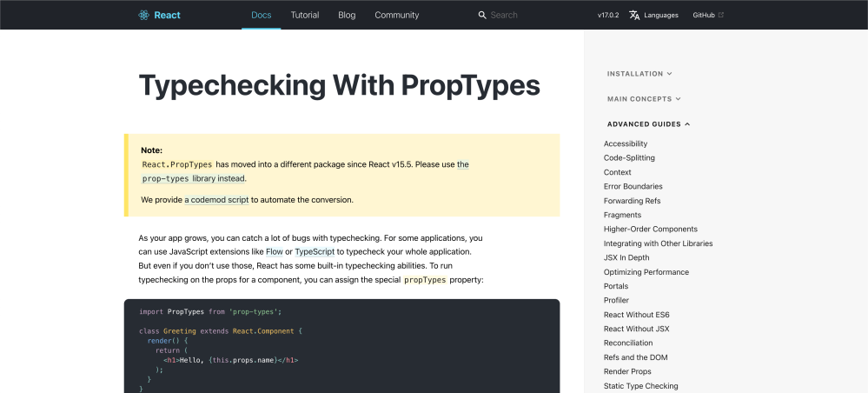Open the Community tab
This screenshot has width=868, height=393.
coord(397,15)
